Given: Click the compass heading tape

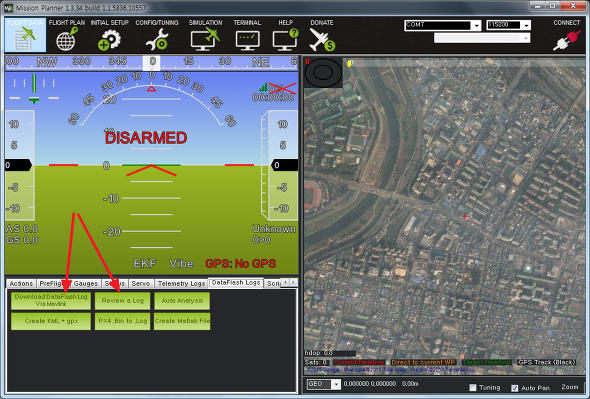Looking at the screenshot, I should click(x=152, y=62).
